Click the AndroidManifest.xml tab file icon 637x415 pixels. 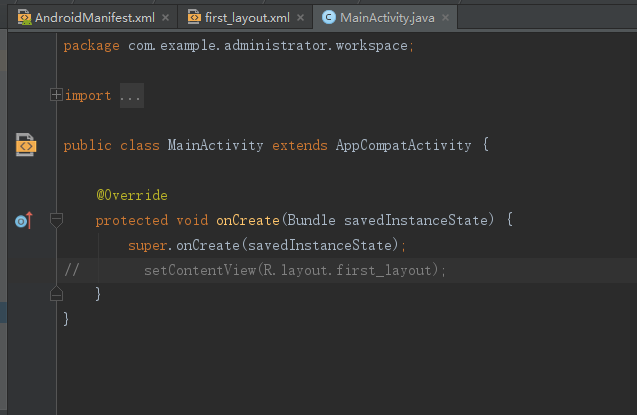24,17
